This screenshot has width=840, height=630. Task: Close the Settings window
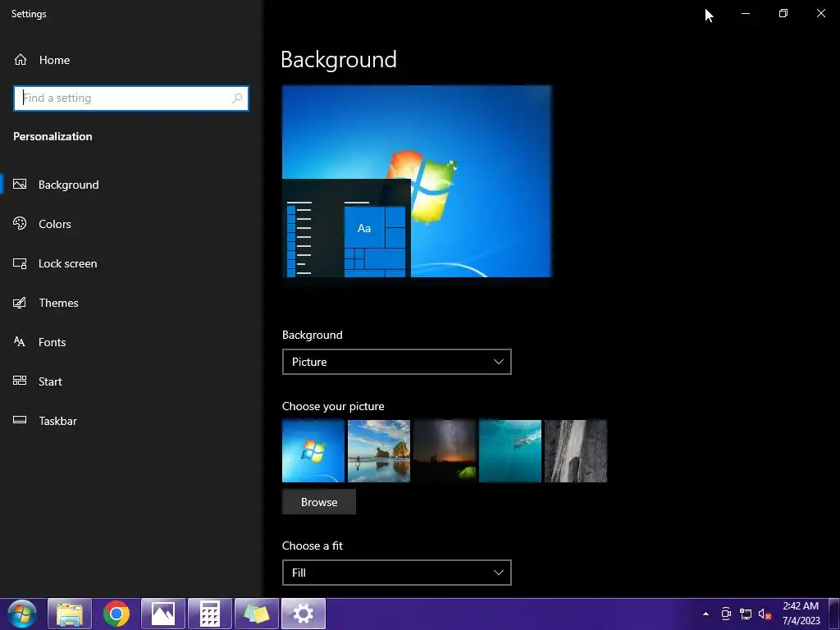pyautogui.click(x=820, y=13)
